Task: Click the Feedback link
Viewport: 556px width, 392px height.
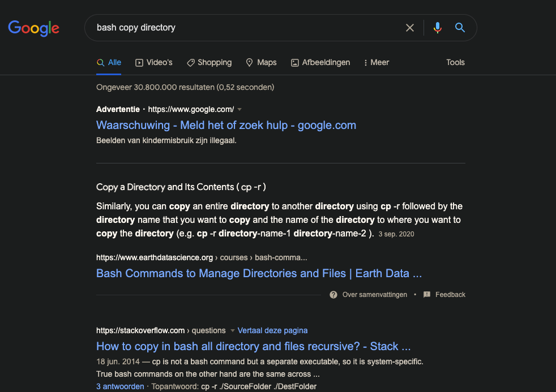Action: click(450, 295)
